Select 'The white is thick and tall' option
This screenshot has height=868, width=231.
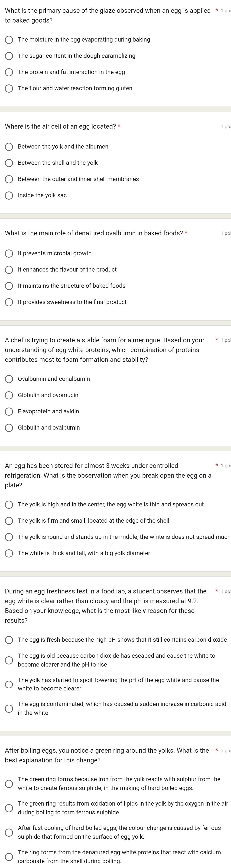click(x=9, y=553)
